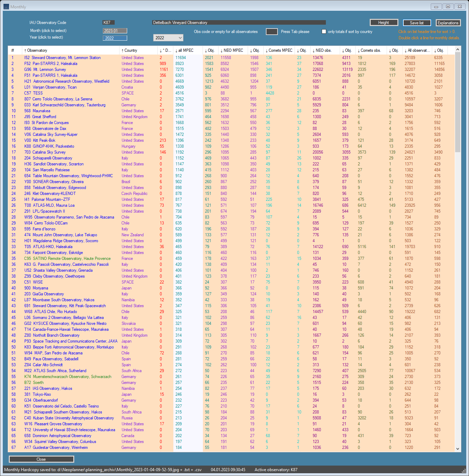Maximize the Monthly window
The height and width of the screenshot is (476, 469).
coord(448,7)
